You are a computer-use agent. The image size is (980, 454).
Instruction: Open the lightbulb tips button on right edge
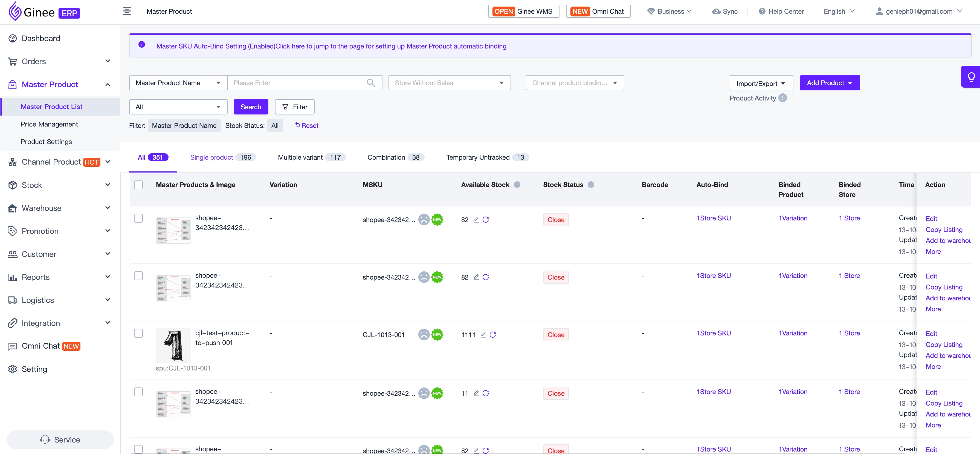click(971, 77)
